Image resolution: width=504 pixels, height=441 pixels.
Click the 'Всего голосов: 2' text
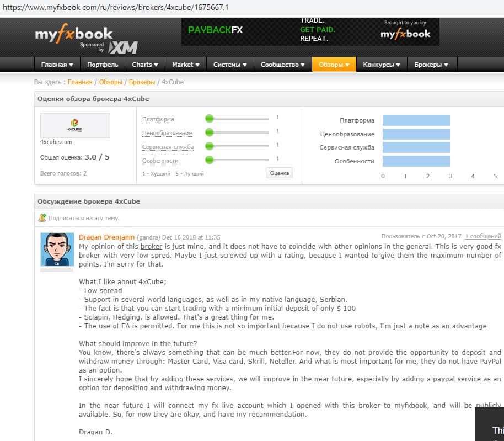point(63,173)
